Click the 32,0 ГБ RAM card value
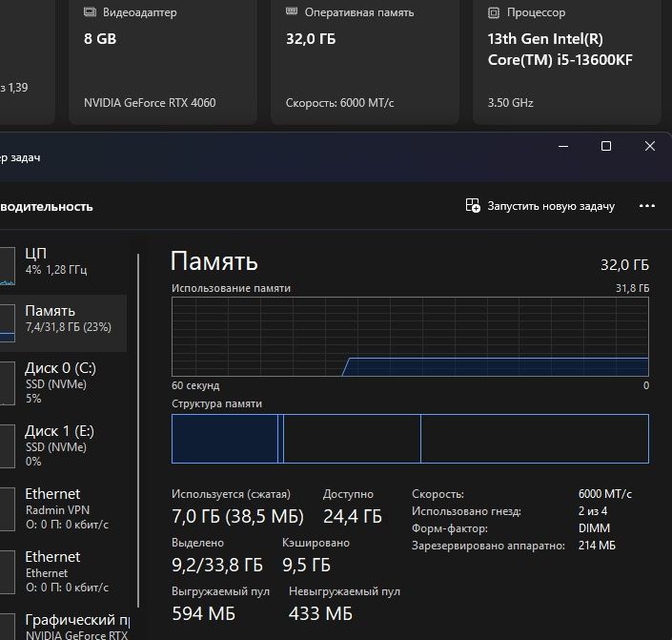 [311, 39]
